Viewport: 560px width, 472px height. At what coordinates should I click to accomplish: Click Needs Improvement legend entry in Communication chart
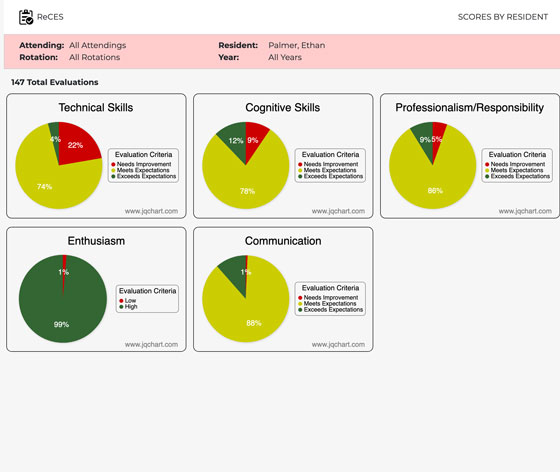pyautogui.click(x=328, y=298)
